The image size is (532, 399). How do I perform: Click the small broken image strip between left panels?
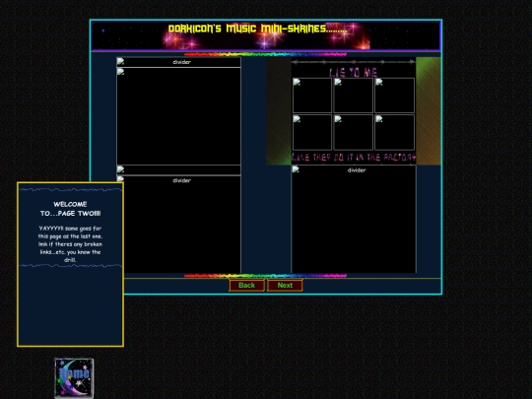(x=178, y=170)
